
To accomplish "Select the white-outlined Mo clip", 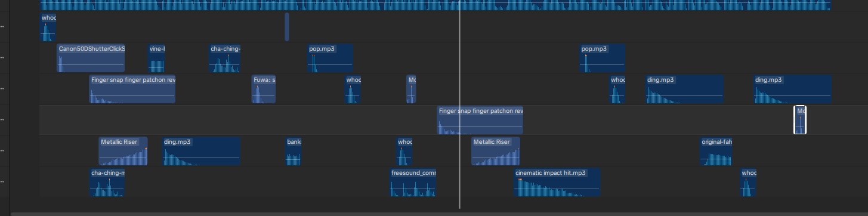I will [800, 120].
